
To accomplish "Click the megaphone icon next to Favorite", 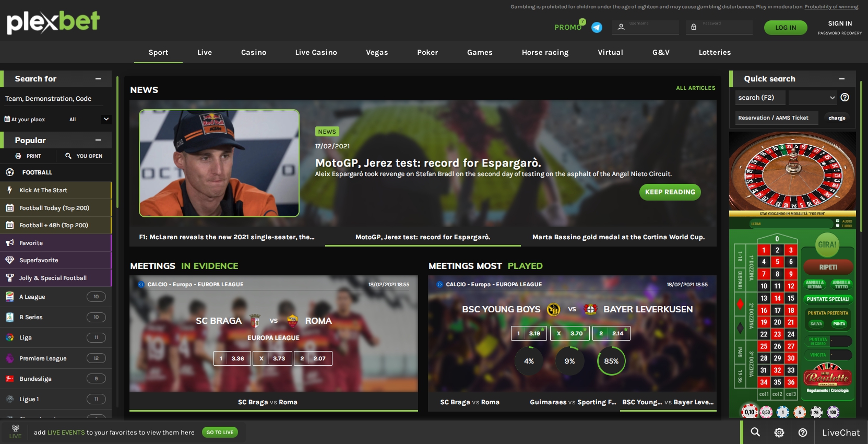I will click(x=9, y=243).
